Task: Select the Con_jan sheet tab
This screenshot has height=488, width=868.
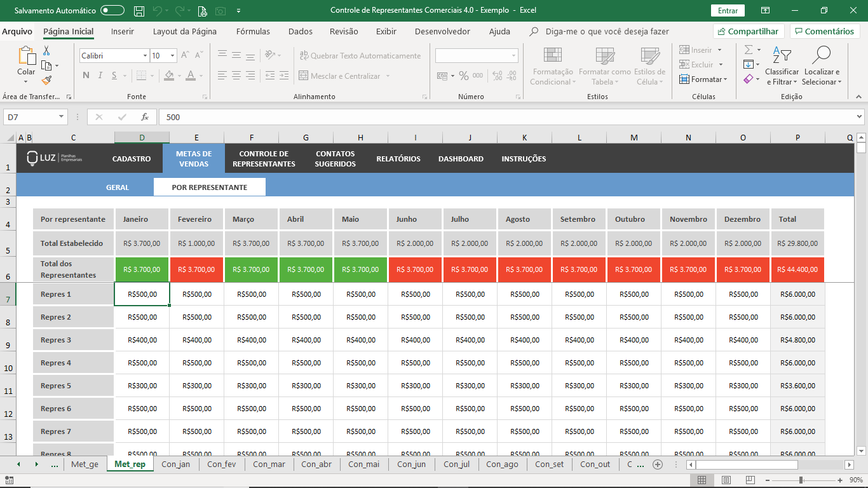Action: (176, 464)
